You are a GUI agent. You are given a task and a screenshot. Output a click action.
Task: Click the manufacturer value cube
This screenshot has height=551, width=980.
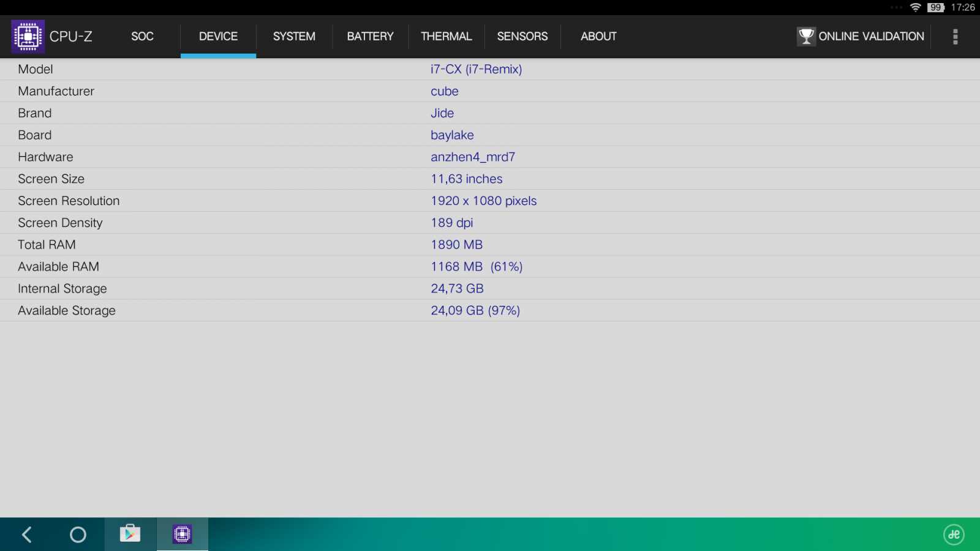point(445,91)
